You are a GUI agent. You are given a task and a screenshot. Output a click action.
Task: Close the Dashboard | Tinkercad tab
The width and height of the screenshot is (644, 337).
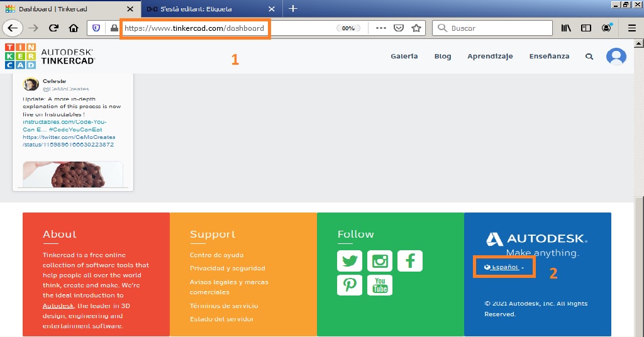(130, 9)
